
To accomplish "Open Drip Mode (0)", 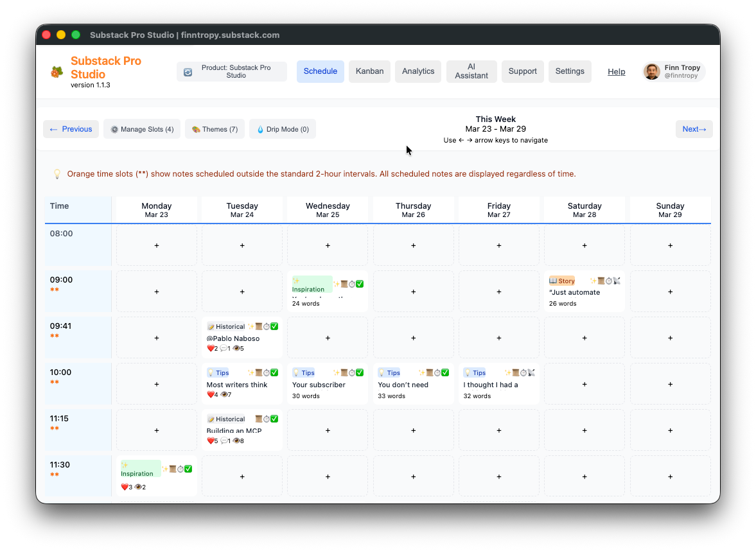I will click(283, 129).
